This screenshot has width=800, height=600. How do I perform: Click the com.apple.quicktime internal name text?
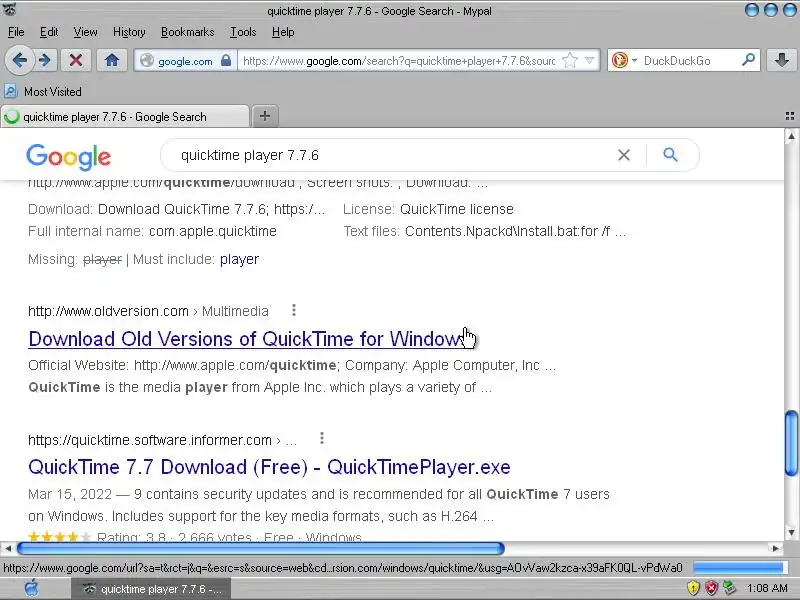[x=213, y=231]
